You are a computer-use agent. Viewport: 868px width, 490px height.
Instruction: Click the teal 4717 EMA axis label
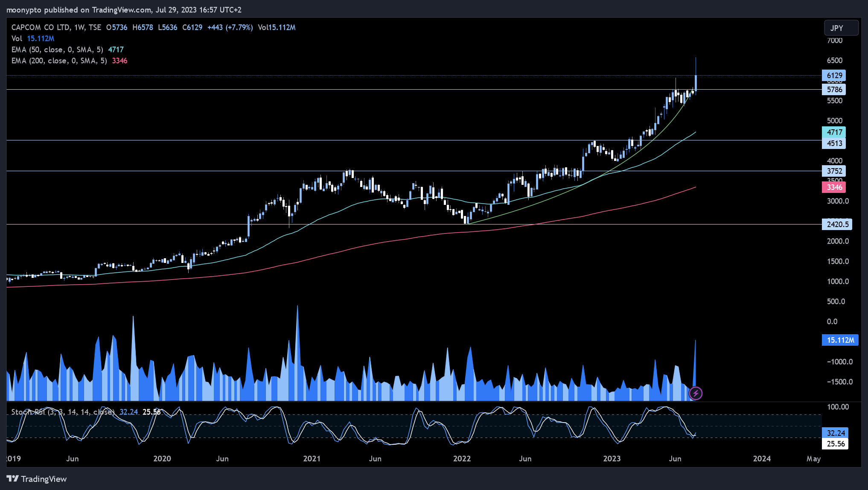834,132
